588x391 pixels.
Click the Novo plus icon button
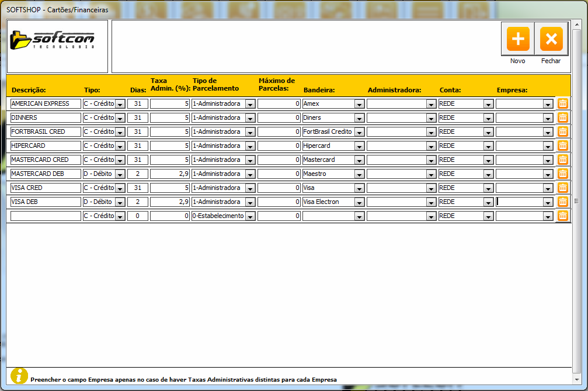[x=517, y=39]
